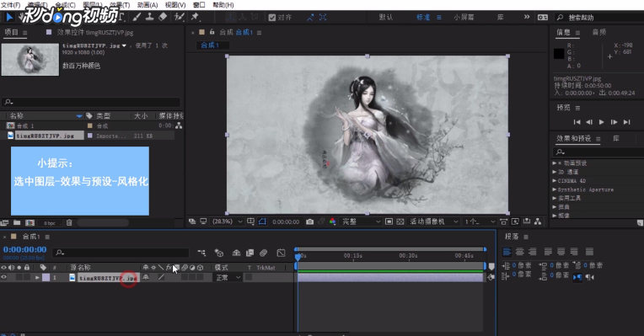
Task: Open the 动画(A) menu
Action: point(148,4)
